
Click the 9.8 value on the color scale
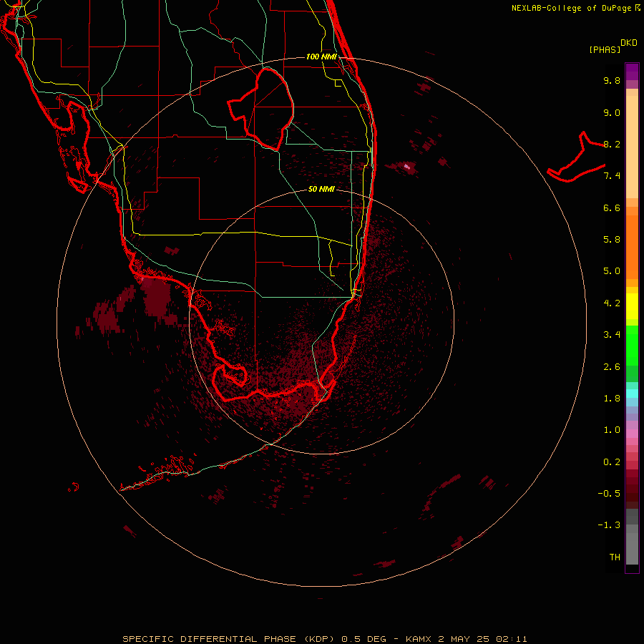(x=612, y=81)
